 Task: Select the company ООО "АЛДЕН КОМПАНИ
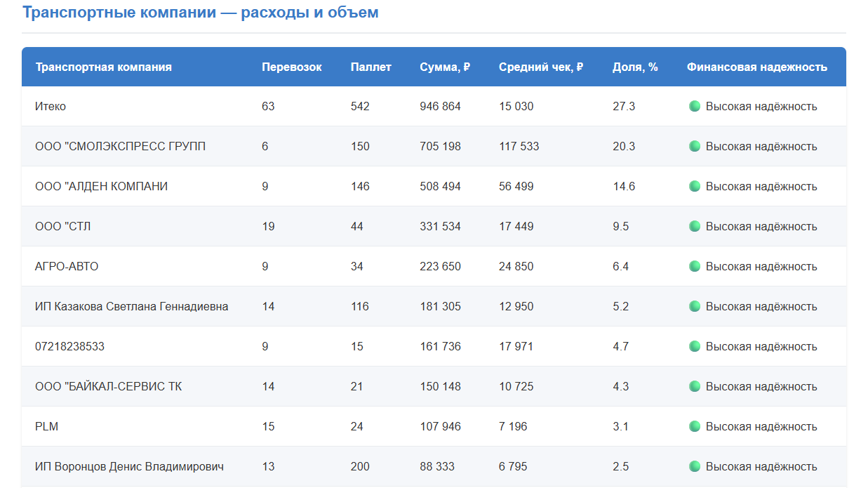102,186
